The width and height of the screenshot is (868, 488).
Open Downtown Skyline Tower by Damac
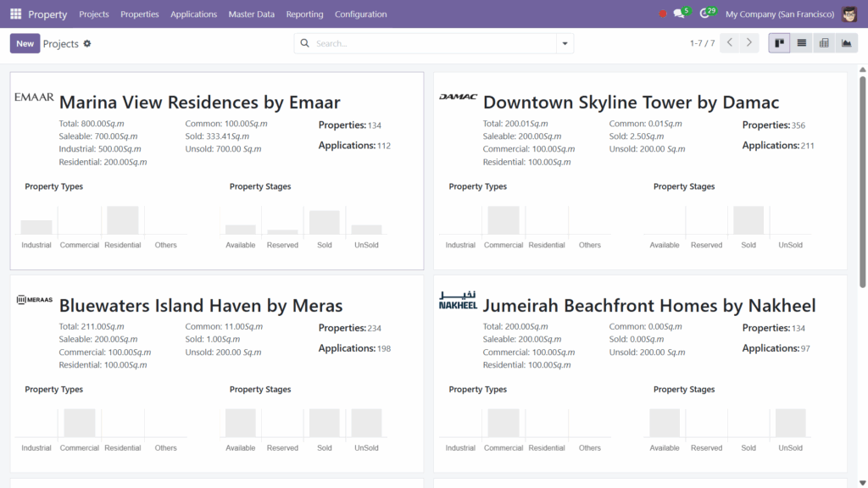[x=631, y=102]
